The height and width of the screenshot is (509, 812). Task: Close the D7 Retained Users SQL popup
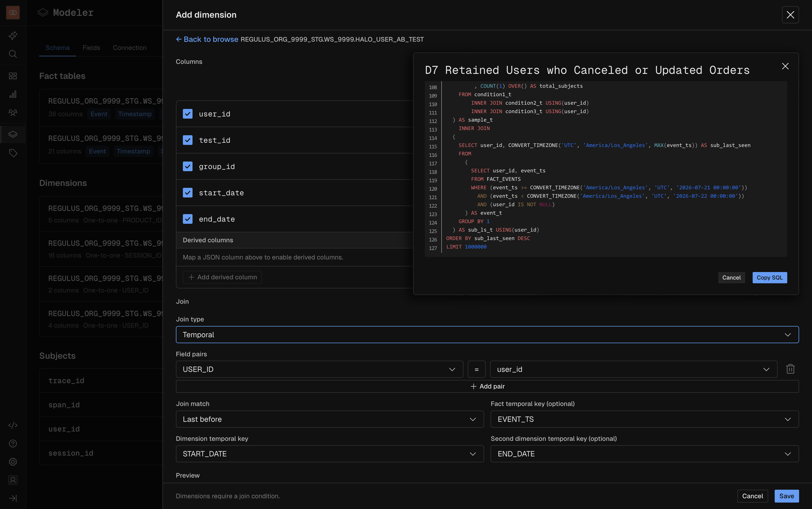[785, 66]
